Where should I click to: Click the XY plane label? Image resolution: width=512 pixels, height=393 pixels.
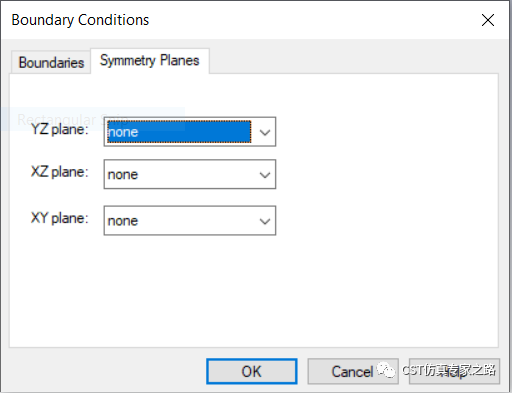(x=60, y=218)
